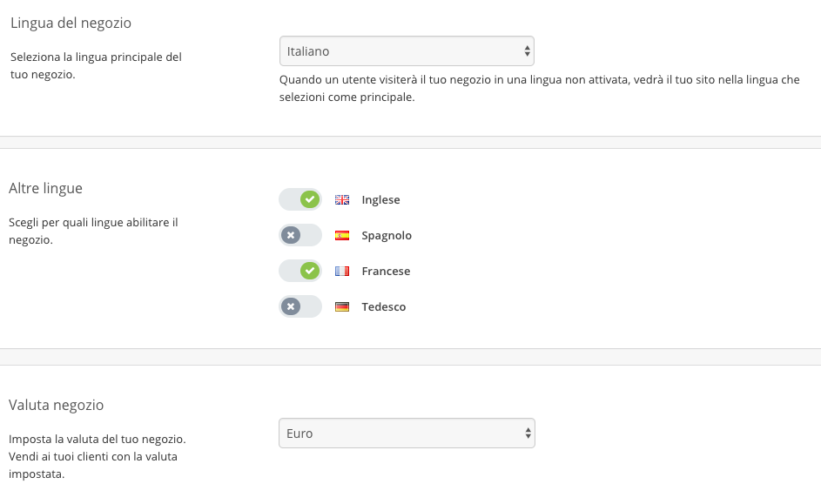Click the Spanish flag icon
This screenshot has width=821, height=504.
(342, 235)
